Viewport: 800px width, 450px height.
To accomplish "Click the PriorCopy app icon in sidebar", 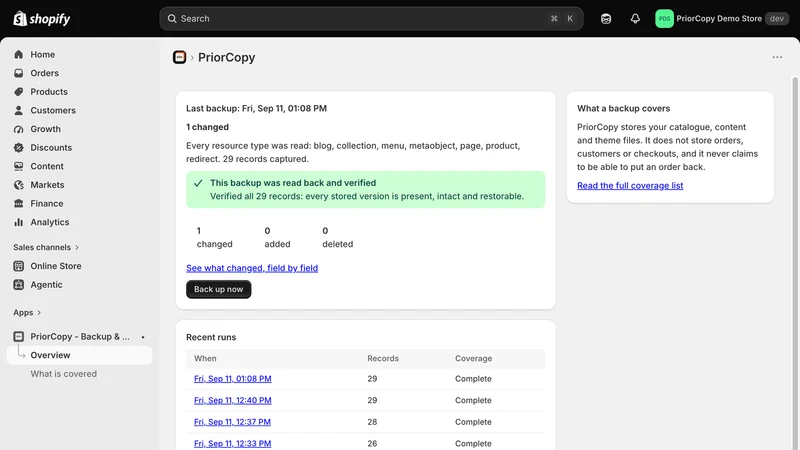I will pos(19,337).
